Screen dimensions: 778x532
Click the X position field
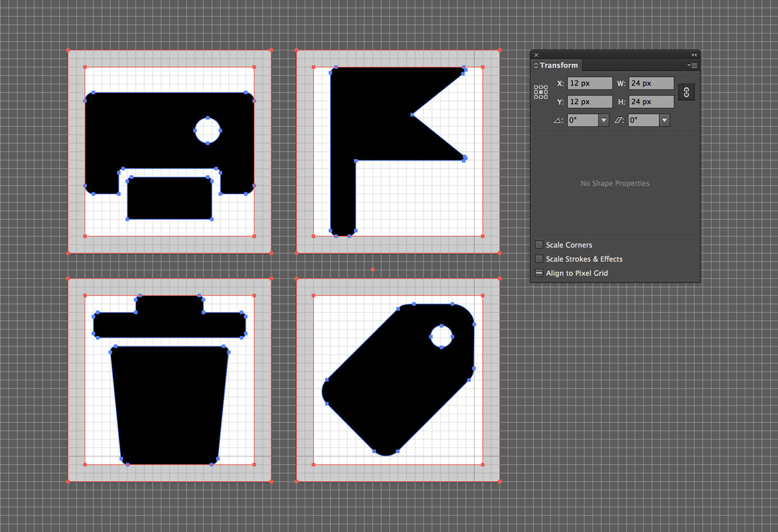click(590, 83)
